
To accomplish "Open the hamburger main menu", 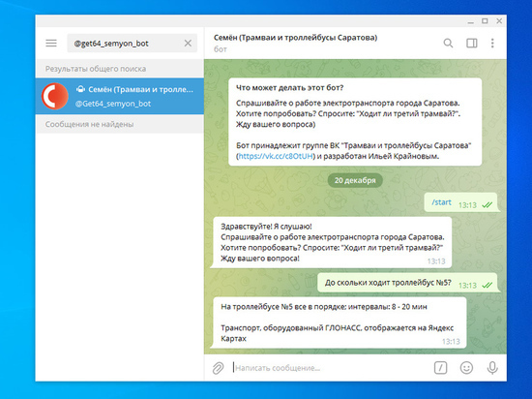I will pos(51,44).
